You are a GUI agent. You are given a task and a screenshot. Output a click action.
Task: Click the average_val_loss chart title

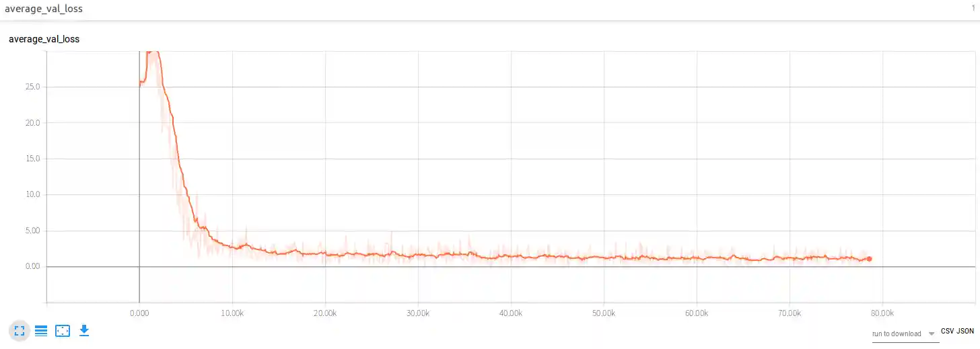(44, 39)
